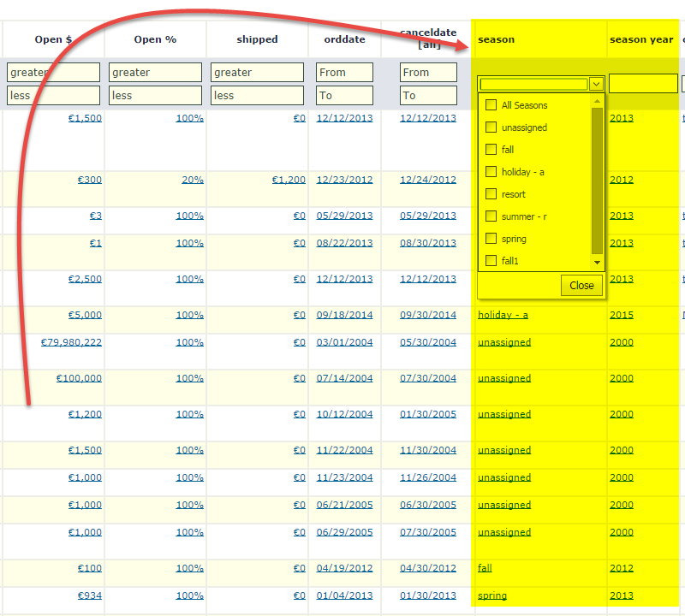Screen dimensions: 685x616
Task: Sort by the season year column header
Action: point(641,39)
